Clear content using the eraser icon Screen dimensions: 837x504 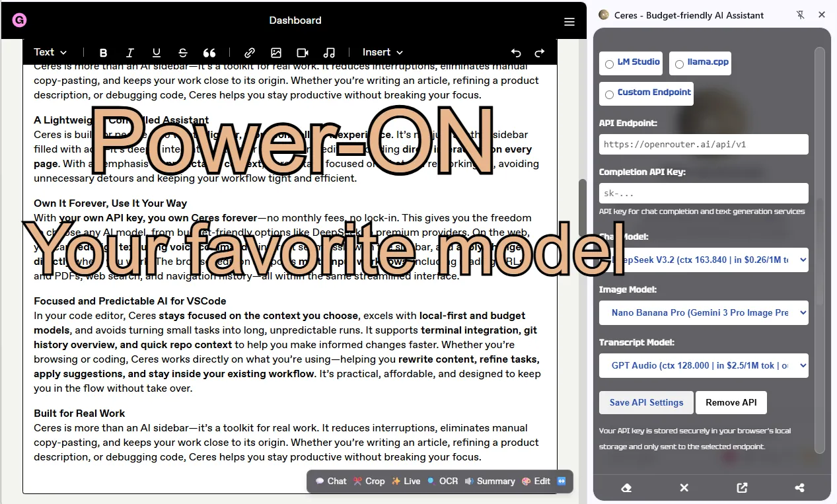[626, 487]
